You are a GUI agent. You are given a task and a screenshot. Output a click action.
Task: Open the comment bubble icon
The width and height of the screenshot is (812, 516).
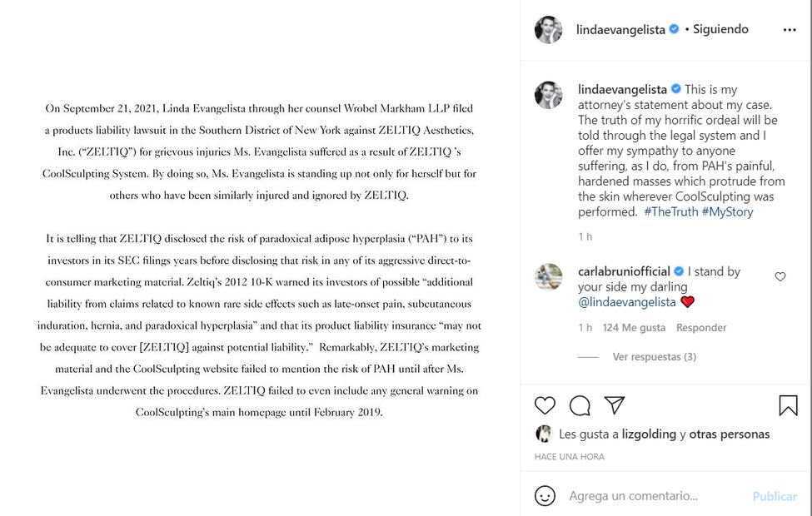(580, 405)
